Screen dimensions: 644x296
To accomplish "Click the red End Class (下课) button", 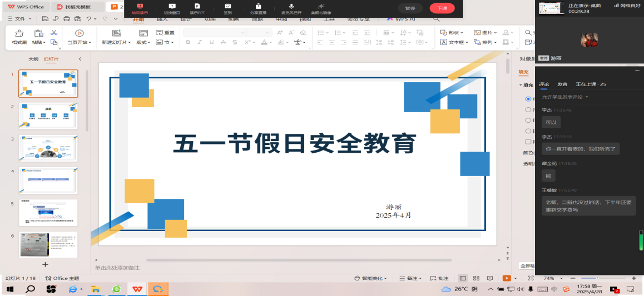I will coord(442,8).
